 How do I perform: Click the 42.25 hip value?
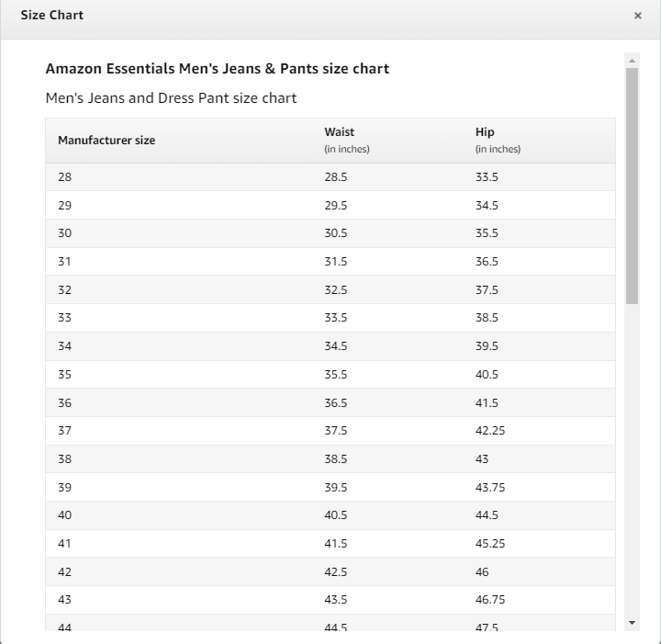pyautogui.click(x=490, y=431)
